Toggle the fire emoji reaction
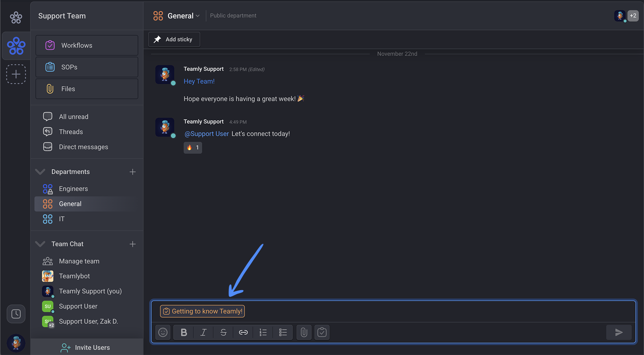 point(193,148)
